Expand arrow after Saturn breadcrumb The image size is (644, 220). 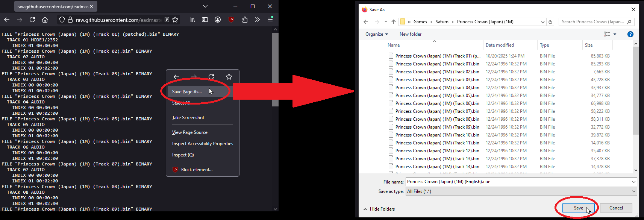[453, 22]
